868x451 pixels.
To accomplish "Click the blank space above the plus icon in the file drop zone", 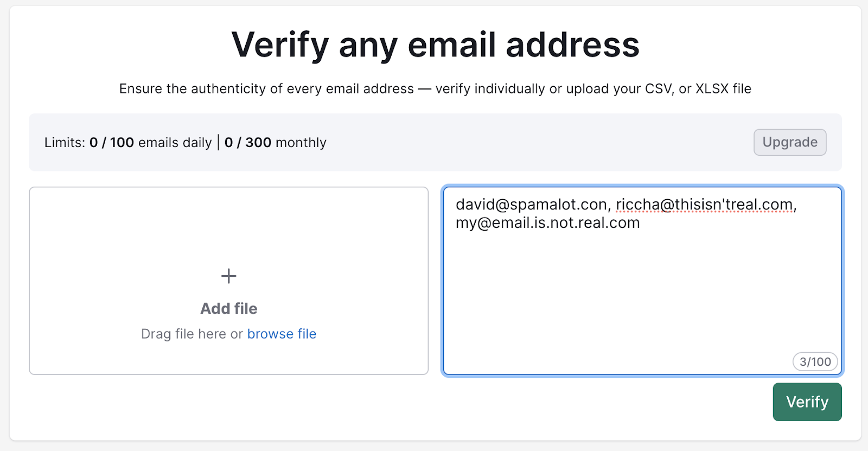I will click(x=228, y=228).
